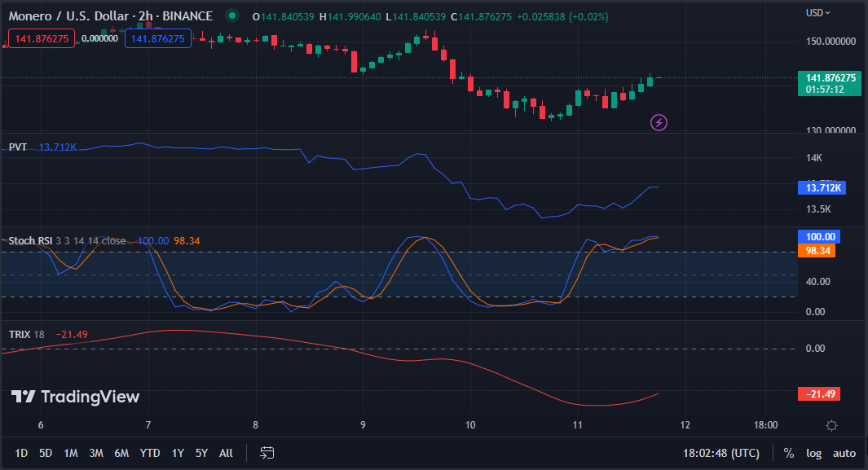
Task: Click the blue buy price 141.876275 button
Action: pyautogui.click(x=158, y=39)
